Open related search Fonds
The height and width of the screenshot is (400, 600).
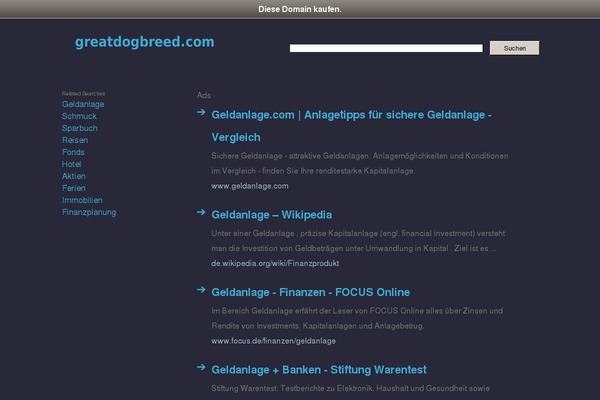point(73,152)
